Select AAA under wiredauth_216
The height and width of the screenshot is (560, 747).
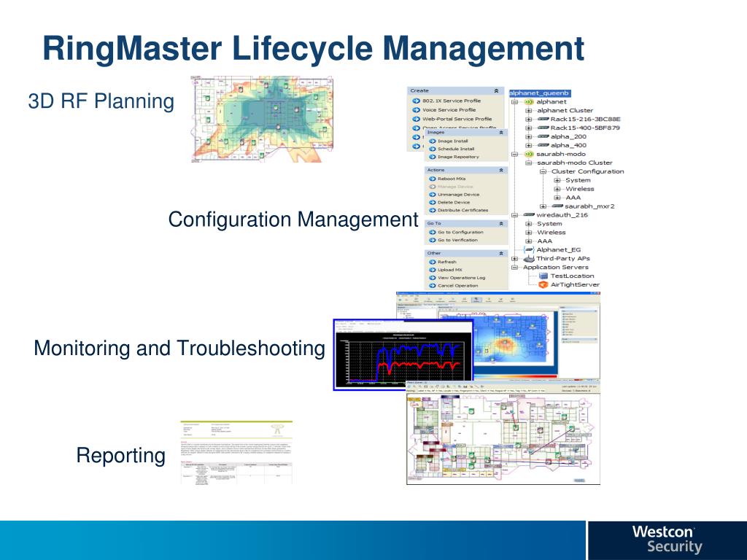click(x=544, y=241)
